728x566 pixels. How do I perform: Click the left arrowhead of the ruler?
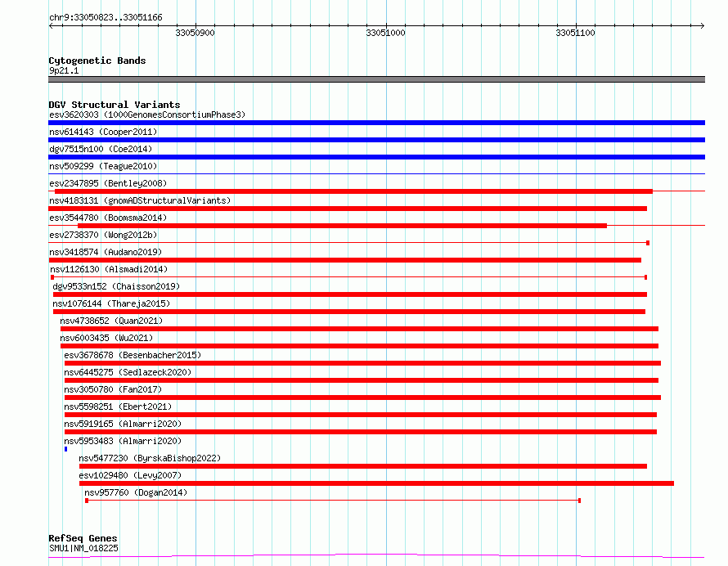tap(51, 25)
